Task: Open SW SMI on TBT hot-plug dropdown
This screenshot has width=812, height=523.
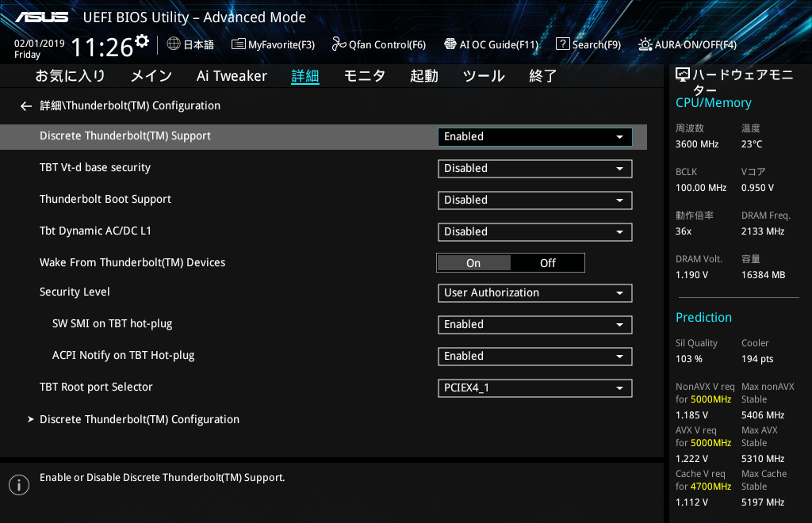Action: 535,325
